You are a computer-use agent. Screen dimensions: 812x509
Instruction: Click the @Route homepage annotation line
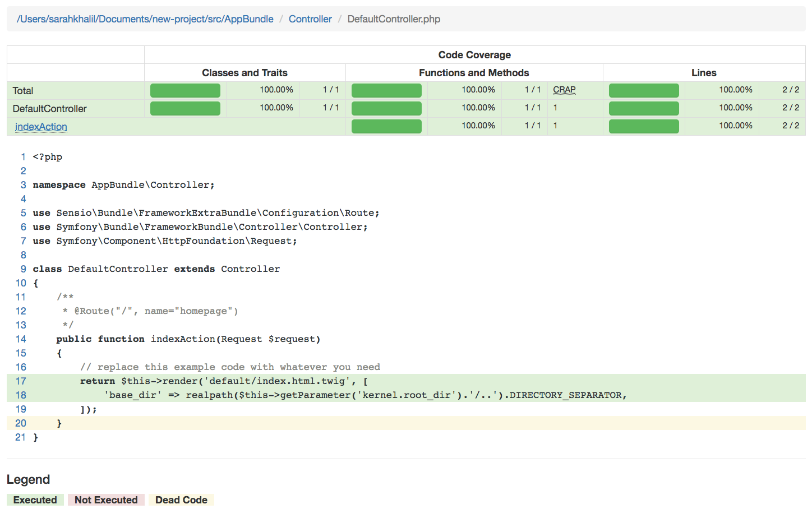(150, 311)
